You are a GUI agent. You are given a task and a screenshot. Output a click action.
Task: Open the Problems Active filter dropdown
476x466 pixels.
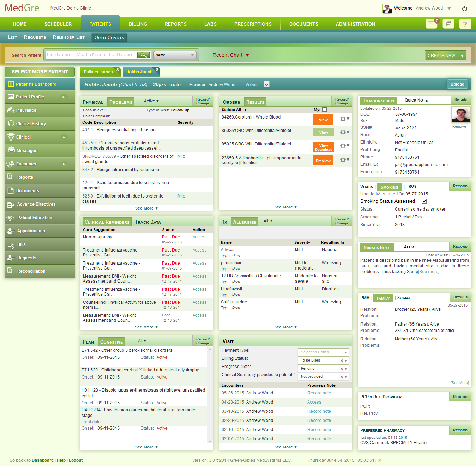click(x=151, y=101)
